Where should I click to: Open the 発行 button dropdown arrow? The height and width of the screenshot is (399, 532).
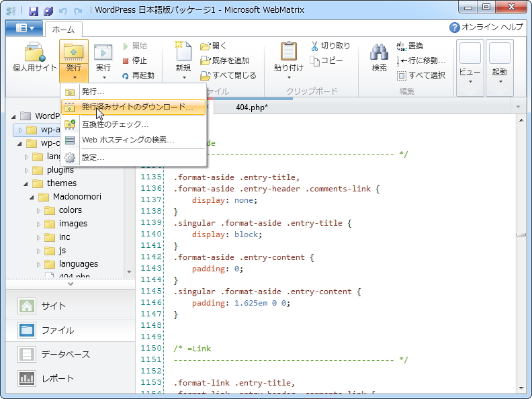(75, 78)
